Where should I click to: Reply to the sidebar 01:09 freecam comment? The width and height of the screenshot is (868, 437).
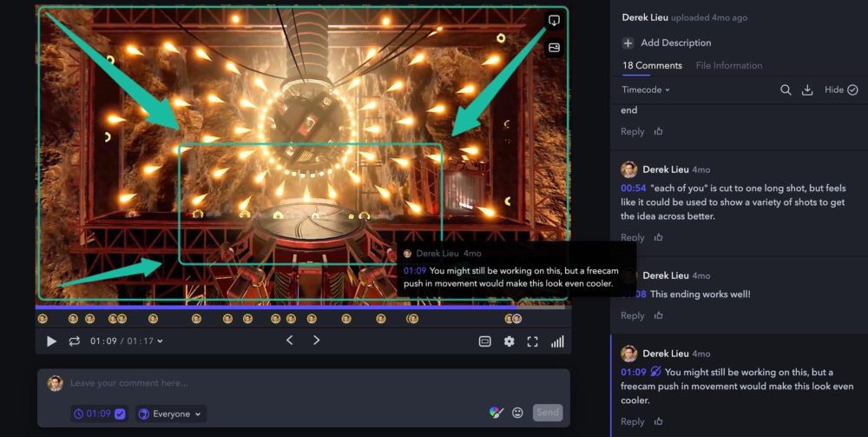click(632, 421)
